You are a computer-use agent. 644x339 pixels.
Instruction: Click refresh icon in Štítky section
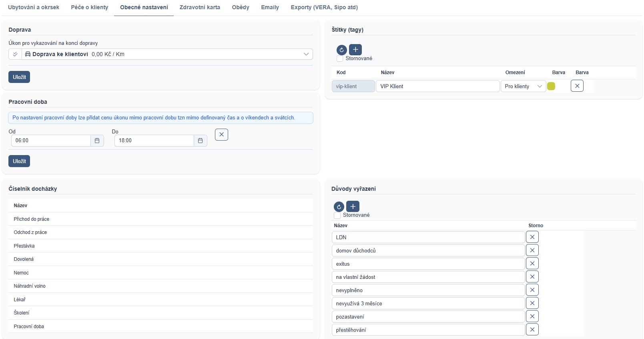[x=341, y=50]
